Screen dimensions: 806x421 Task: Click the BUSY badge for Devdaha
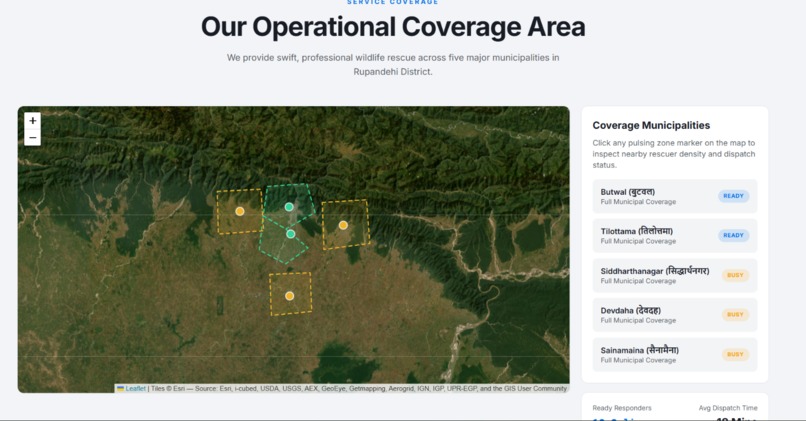coord(735,315)
